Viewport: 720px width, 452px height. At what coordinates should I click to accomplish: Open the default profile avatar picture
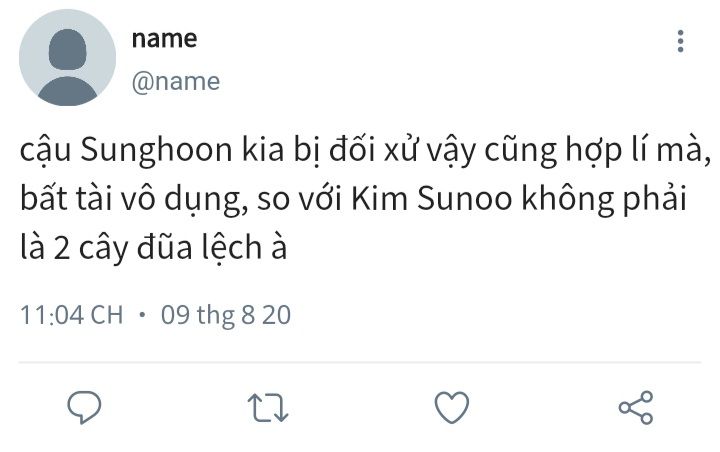tap(68, 57)
